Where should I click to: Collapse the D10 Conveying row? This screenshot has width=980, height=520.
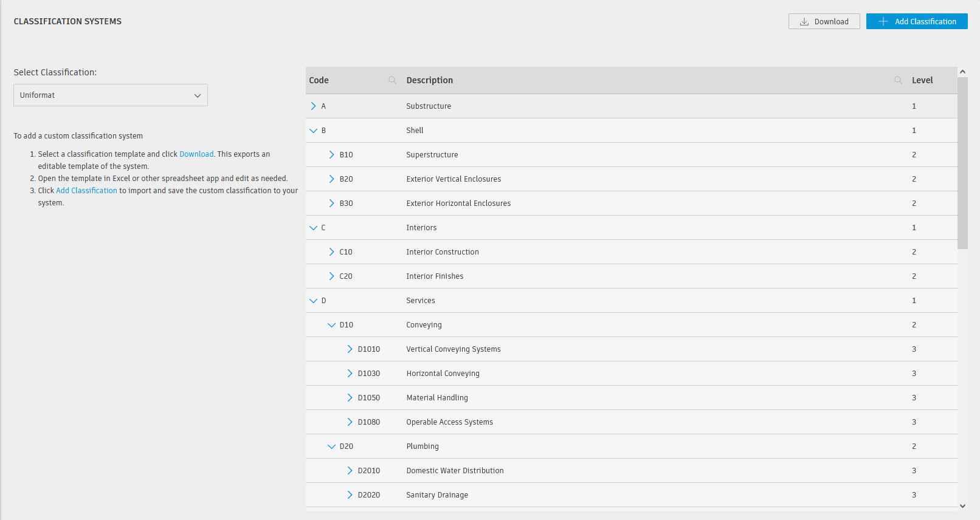[x=332, y=325]
